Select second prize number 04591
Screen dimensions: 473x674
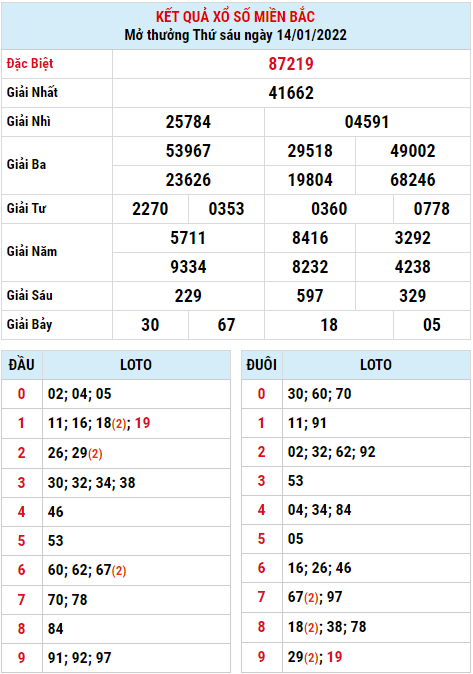(x=367, y=122)
